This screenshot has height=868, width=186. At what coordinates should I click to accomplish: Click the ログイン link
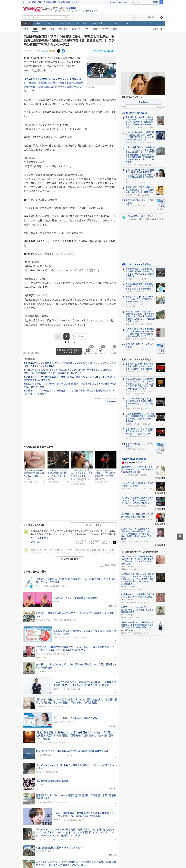[57, 11]
